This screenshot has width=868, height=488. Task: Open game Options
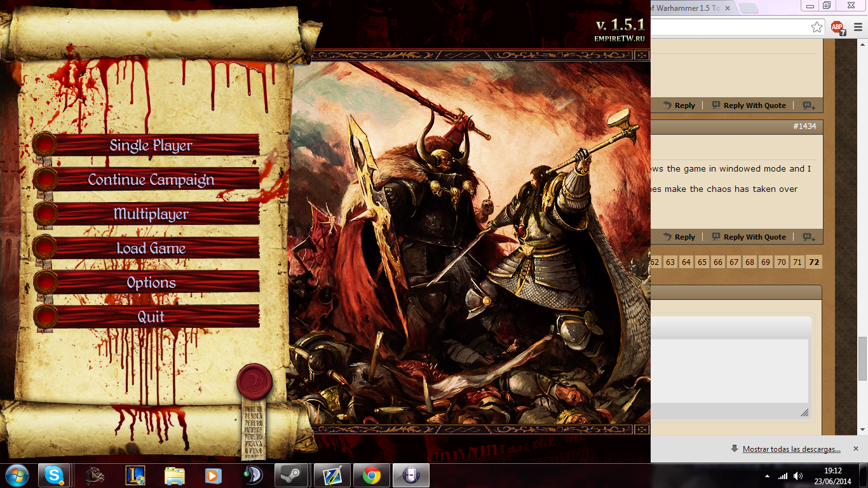click(x=151, y=282)
